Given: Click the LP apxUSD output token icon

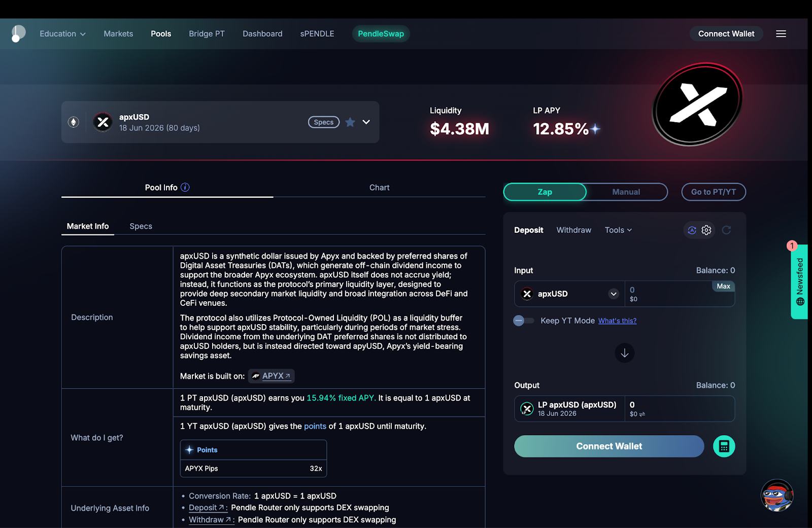Looking at the screenshot, I should (527, 409).
